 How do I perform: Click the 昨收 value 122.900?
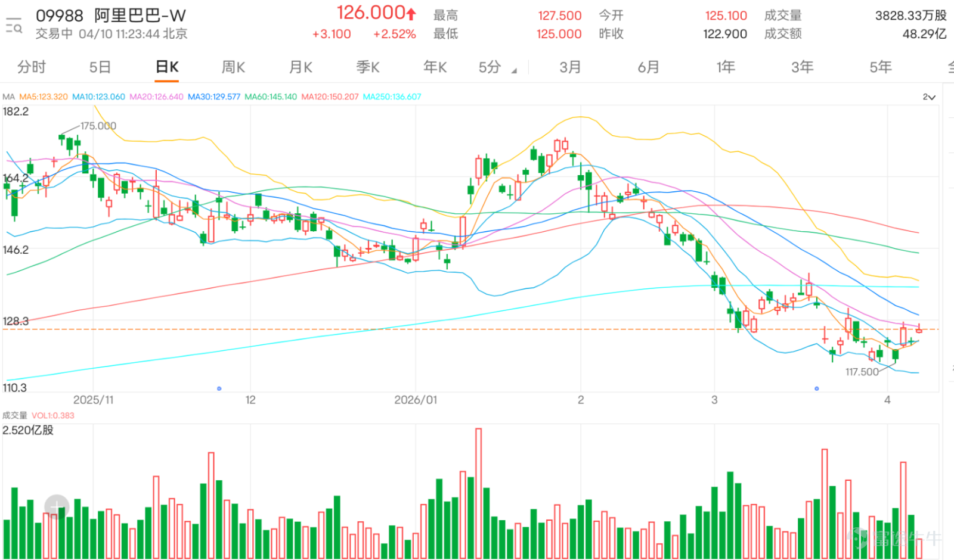(x=725, y=34)
